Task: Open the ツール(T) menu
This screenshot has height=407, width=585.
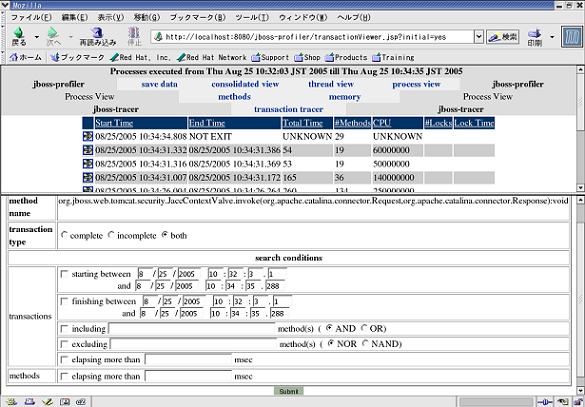Action: coord(252,18)
